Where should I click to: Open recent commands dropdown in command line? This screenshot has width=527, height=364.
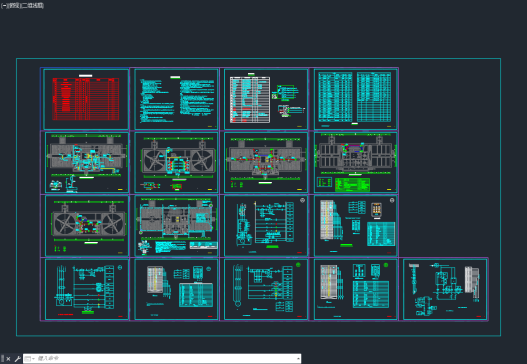point(30,359)
